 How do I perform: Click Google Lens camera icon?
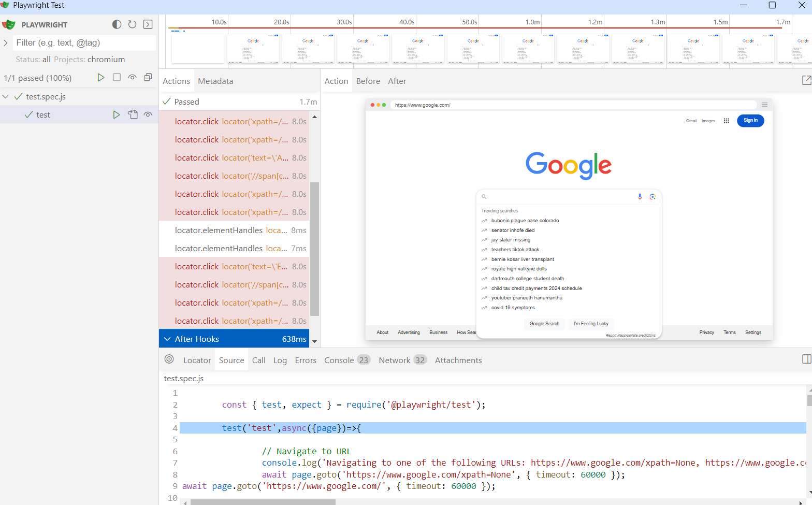pyautogui.click(x=653, y=196)
